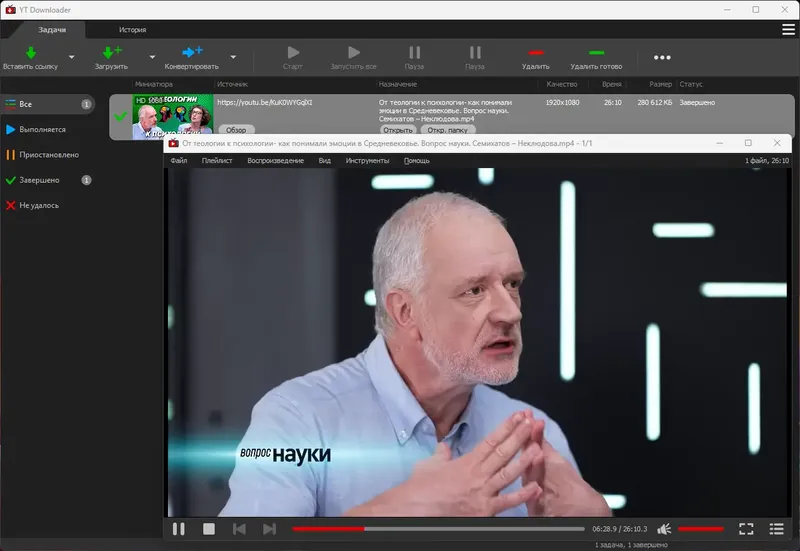The height and width of the screenshot is (551, 800).
Task: Expand the Paste link dropdown arrow
Action: click(72, 57)
